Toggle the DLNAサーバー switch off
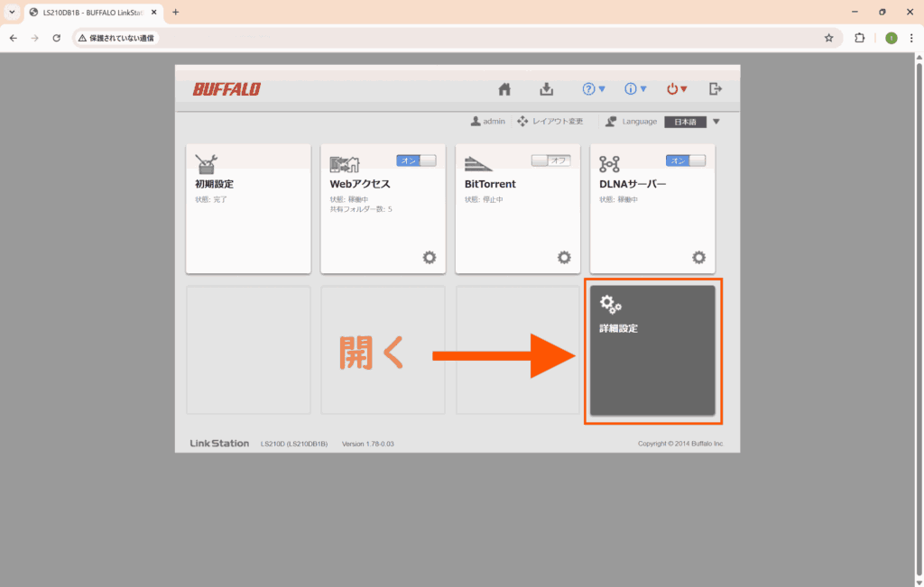 pyautogui.click(x=686, y=161)
